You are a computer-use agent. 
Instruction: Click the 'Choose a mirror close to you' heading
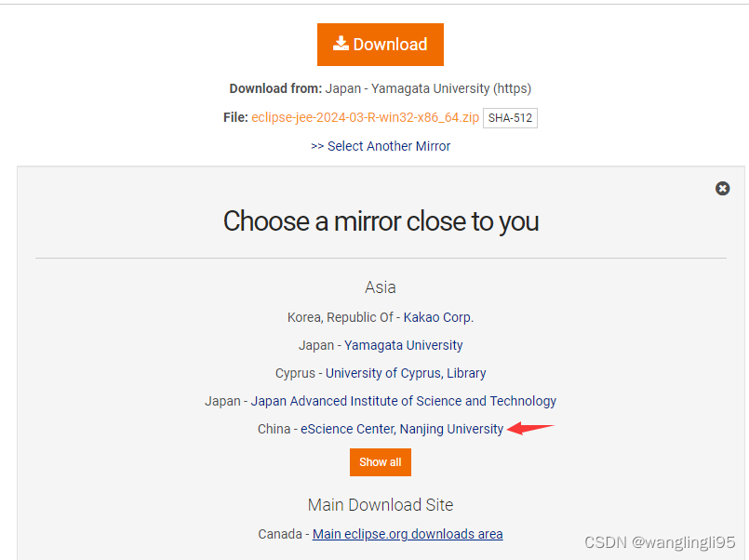click(x=381, y=221)
